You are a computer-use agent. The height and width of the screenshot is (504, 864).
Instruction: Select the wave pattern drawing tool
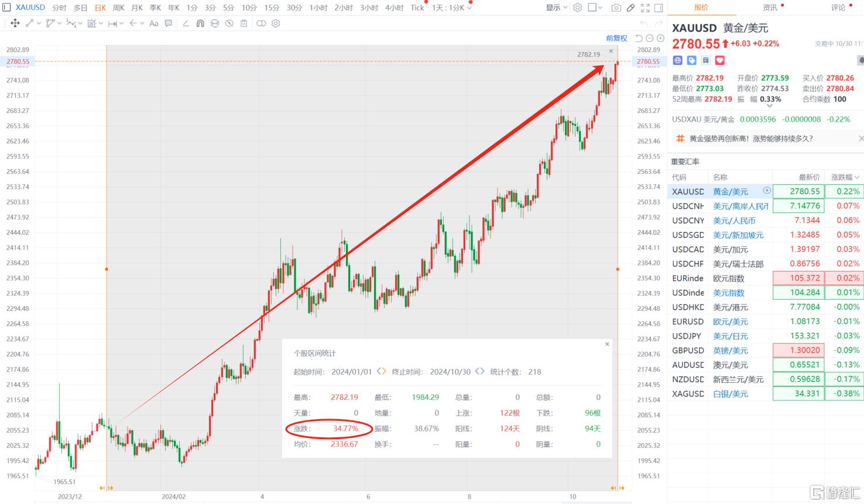[71, 23]
